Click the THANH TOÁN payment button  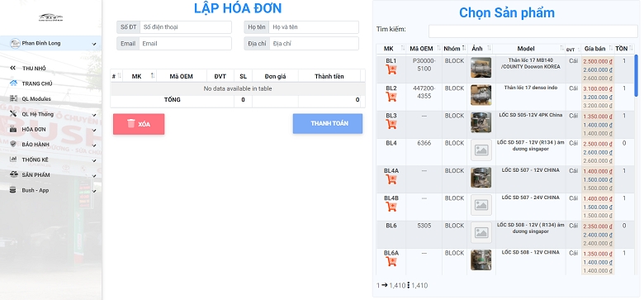pyautogui.click(x=328, y=124)
